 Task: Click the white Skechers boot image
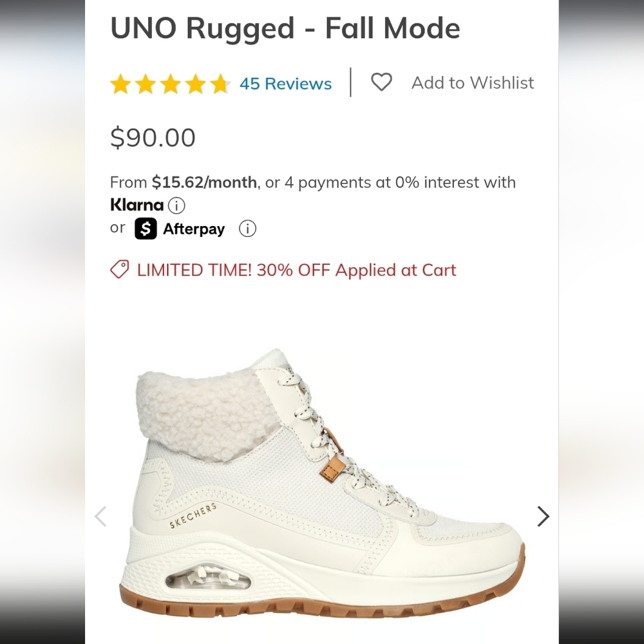(x=323, y=482)
